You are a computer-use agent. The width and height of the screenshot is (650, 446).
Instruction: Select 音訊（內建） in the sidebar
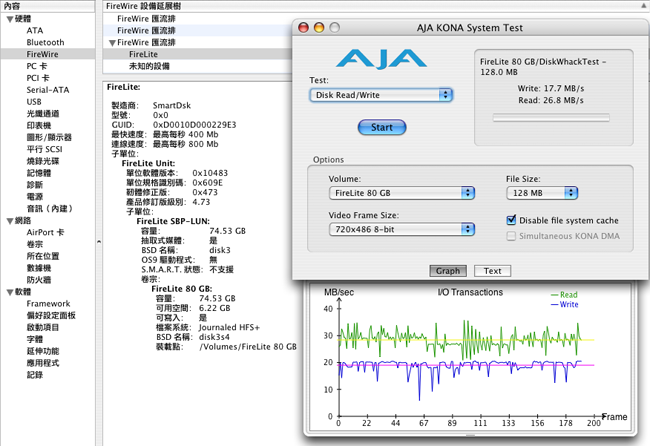(50, 208)
